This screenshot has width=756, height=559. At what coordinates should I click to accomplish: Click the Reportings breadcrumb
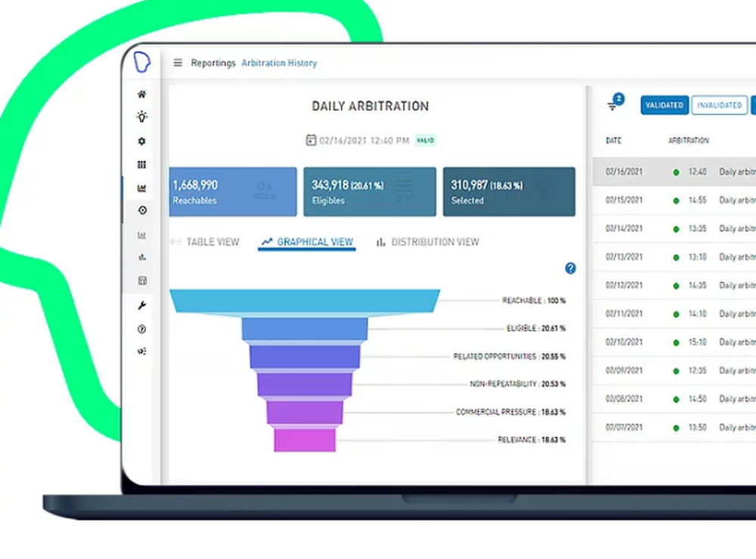point(213,63)
